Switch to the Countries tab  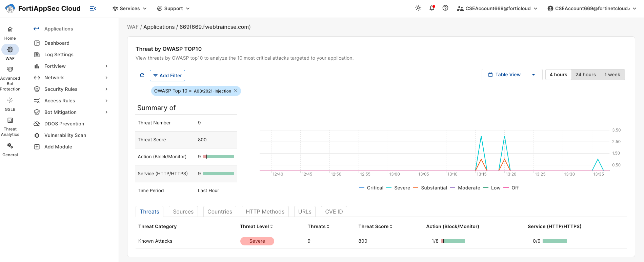[x=220, y=211]
